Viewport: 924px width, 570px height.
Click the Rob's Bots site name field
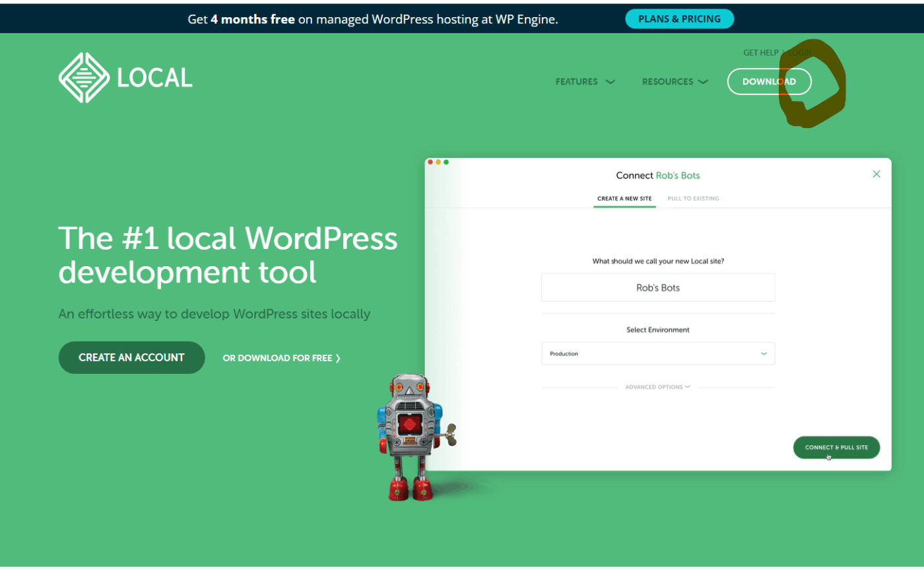point(658,288)
